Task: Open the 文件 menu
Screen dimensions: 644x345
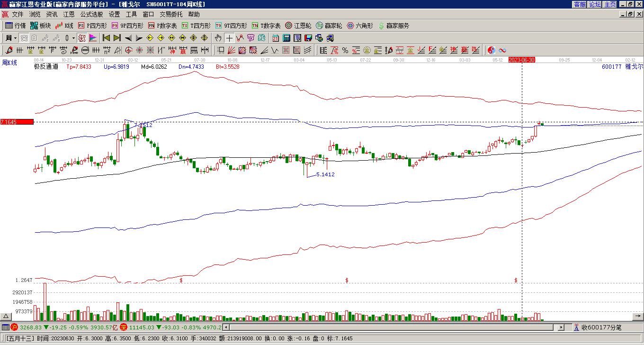Action: 18,14
